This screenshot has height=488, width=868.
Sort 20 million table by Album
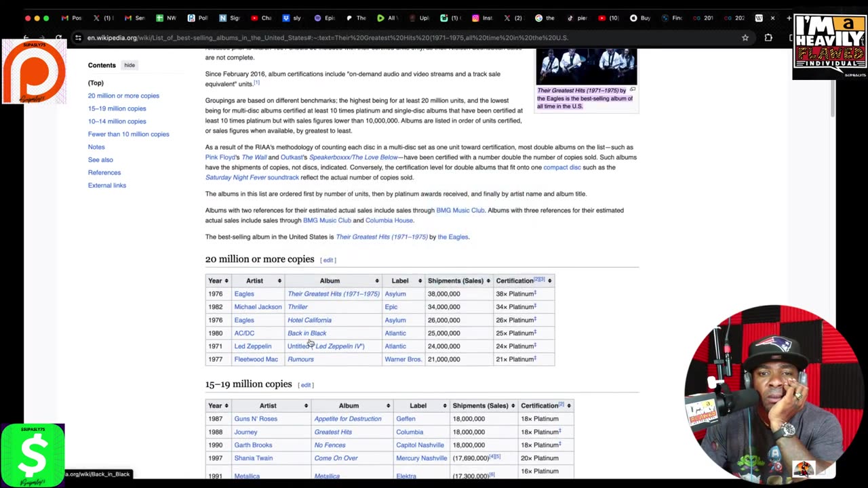[334, 281]
